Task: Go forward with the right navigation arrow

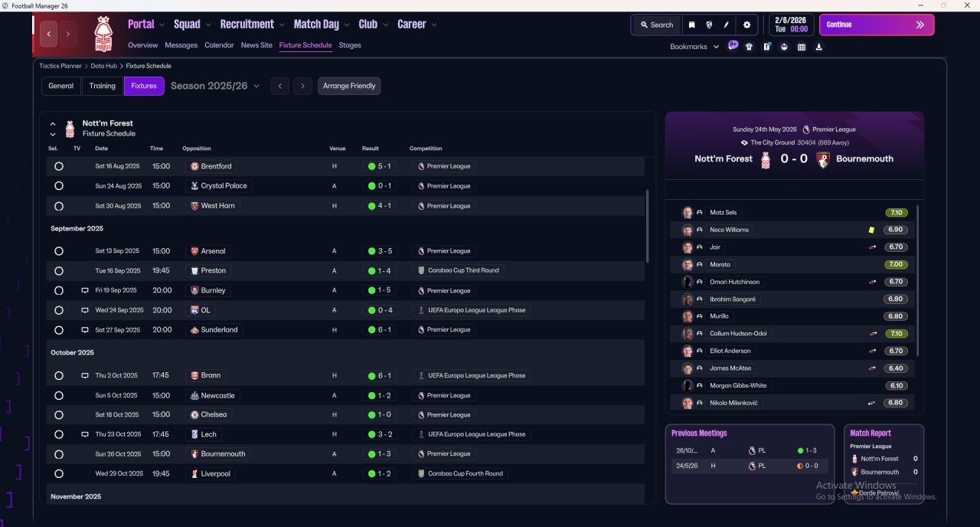Action: pyautogui.click(x=68, y=34)
